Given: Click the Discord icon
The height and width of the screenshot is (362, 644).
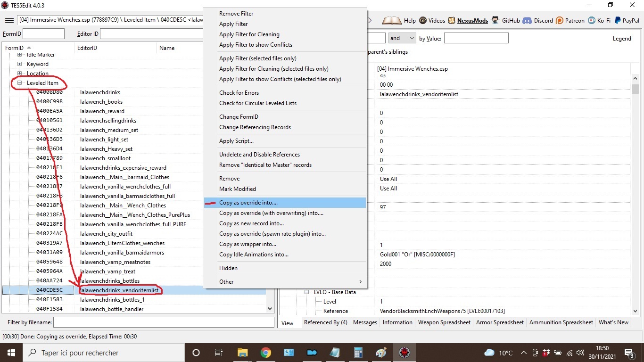Looking at the screenshot, I should click(x=527, y=20).
